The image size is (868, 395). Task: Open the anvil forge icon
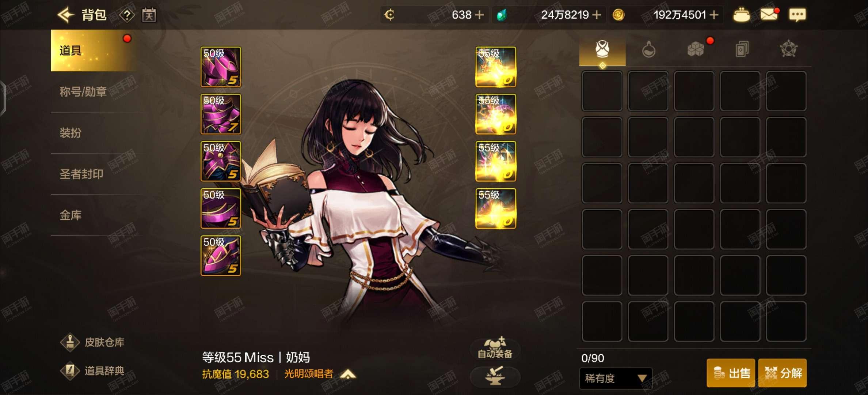pos(495,377)
